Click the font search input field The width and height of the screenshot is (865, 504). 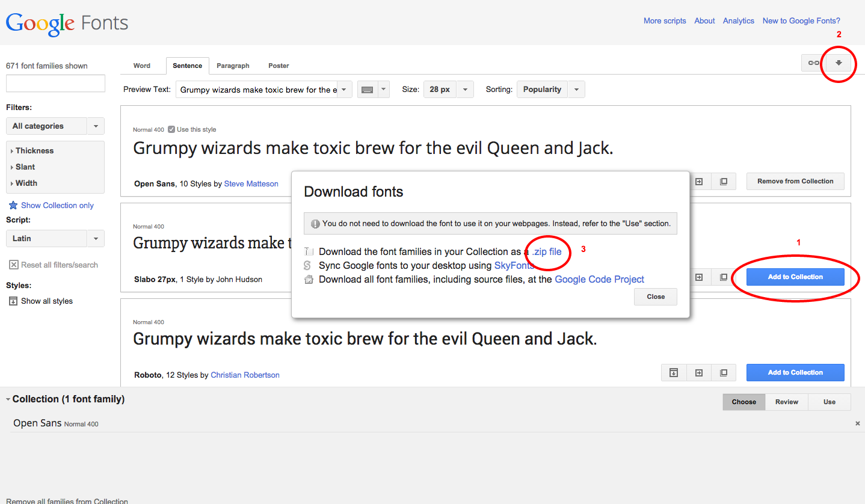click(55, 84)
